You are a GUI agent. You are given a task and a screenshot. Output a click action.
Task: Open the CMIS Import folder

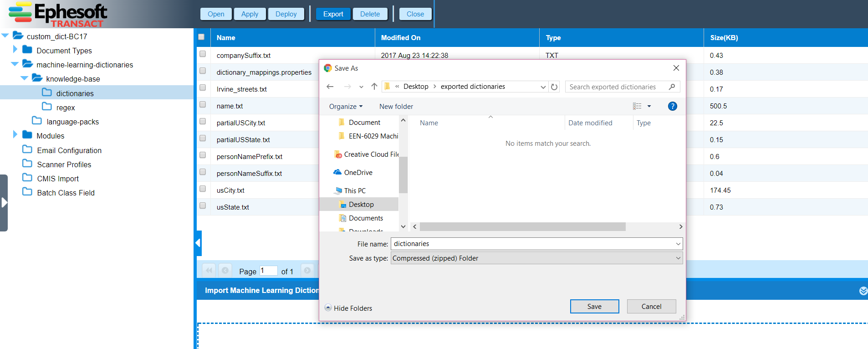51,179
